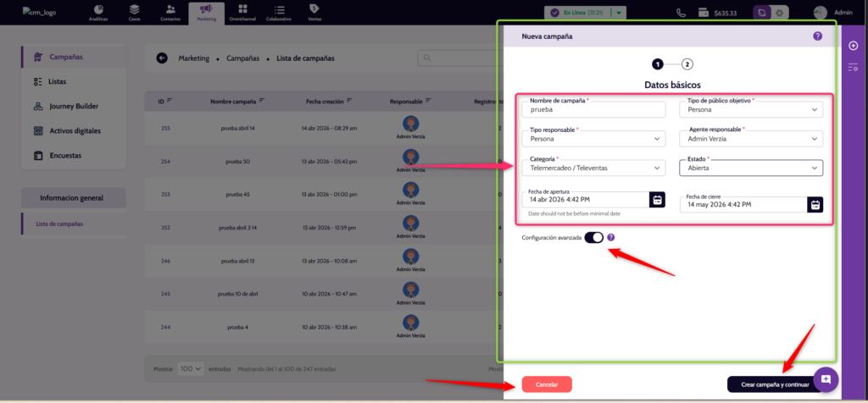The image size is (868, 403).
Task: Click Crear campaña y continuar button
Action: click(x=774, y=384)
